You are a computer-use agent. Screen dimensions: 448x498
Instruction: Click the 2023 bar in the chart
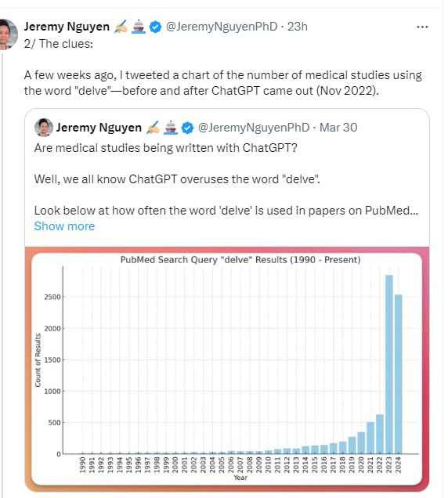(389, 364)
